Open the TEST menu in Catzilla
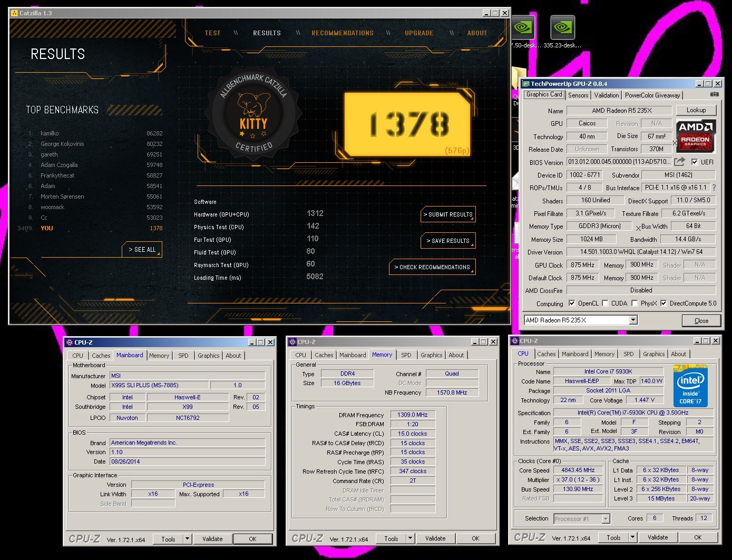Screen dimensions: 732x560 point(213,33)
